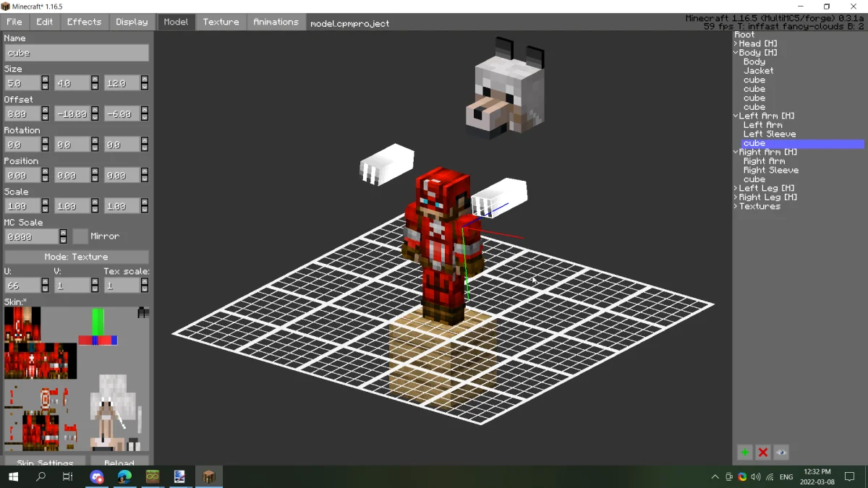This screenshot has height=488, width=868.
Task: Open the Edit menu
Action: [x=45, y=22]
